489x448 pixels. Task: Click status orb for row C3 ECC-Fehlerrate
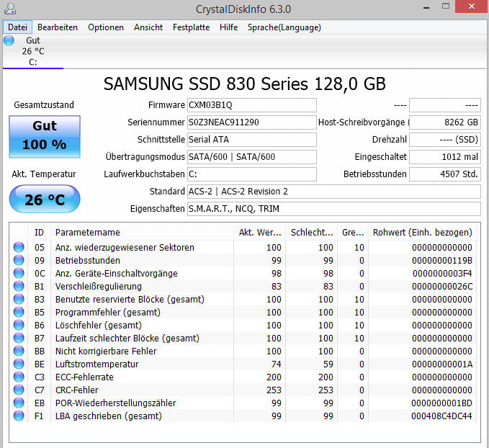[x=19, y=377]
